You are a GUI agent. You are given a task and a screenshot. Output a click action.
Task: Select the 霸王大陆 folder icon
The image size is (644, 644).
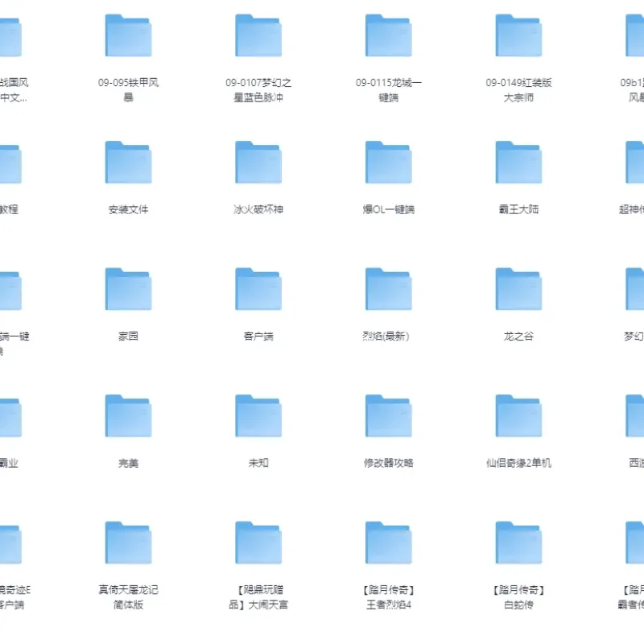coord(518,163)
